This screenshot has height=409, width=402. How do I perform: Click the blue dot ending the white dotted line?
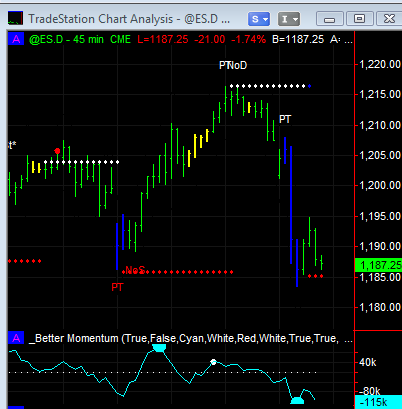pos(310,86)
